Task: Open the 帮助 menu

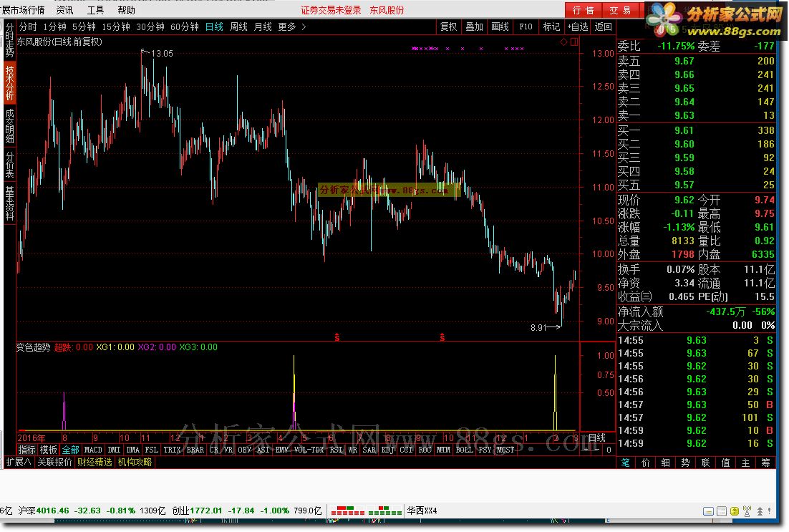Action: (x=126, y=10)
